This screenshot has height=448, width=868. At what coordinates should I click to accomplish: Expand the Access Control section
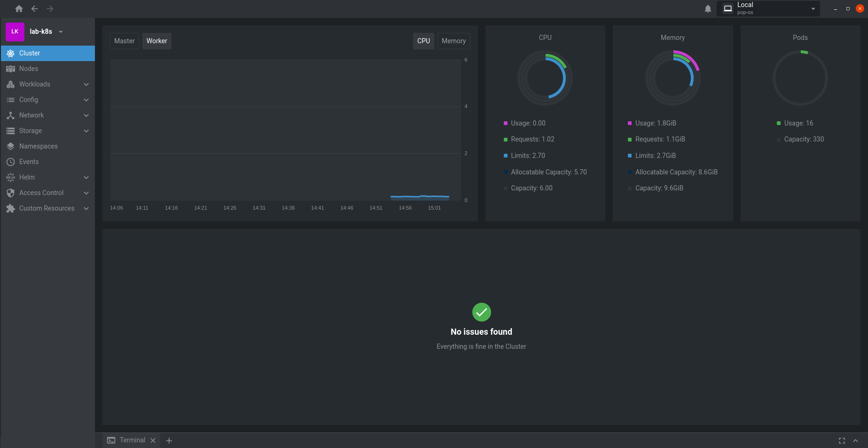[x=86, y=193]
